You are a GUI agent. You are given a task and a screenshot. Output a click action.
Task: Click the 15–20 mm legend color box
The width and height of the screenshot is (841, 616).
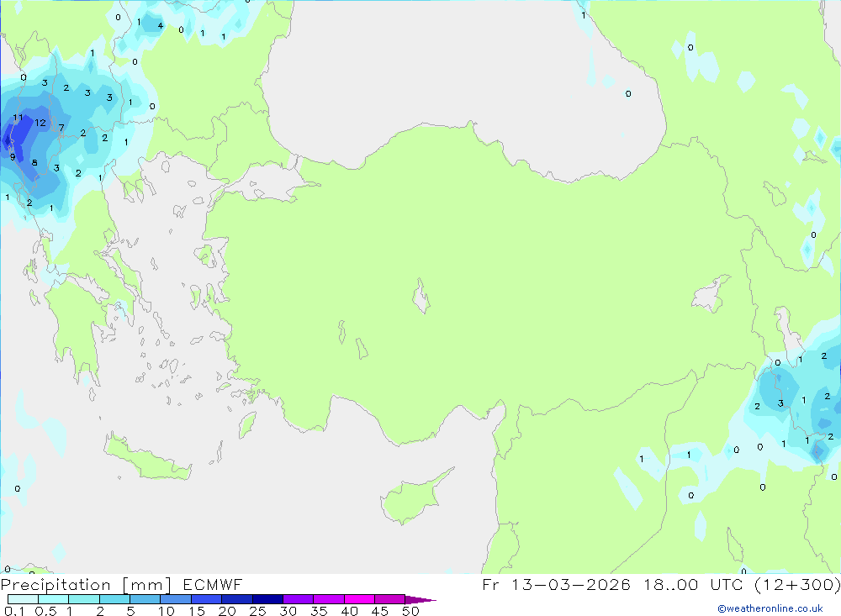pyautogui.click(x=206, y=599)
